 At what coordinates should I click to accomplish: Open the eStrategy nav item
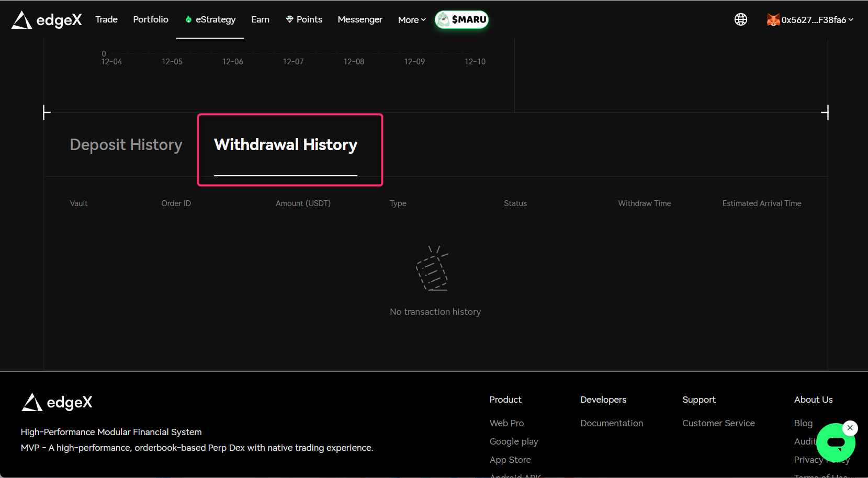(x=210, y=19)
